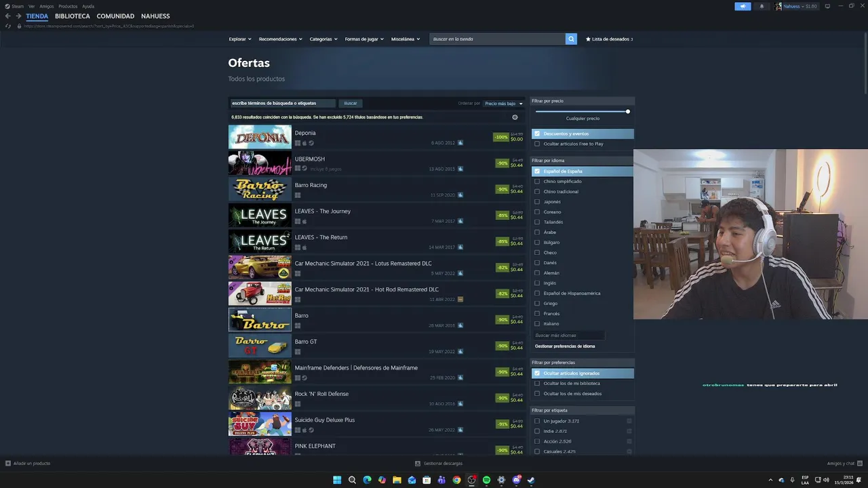Click Deponia release date type icon
868x488 pixels.
[x=460, y=143]
